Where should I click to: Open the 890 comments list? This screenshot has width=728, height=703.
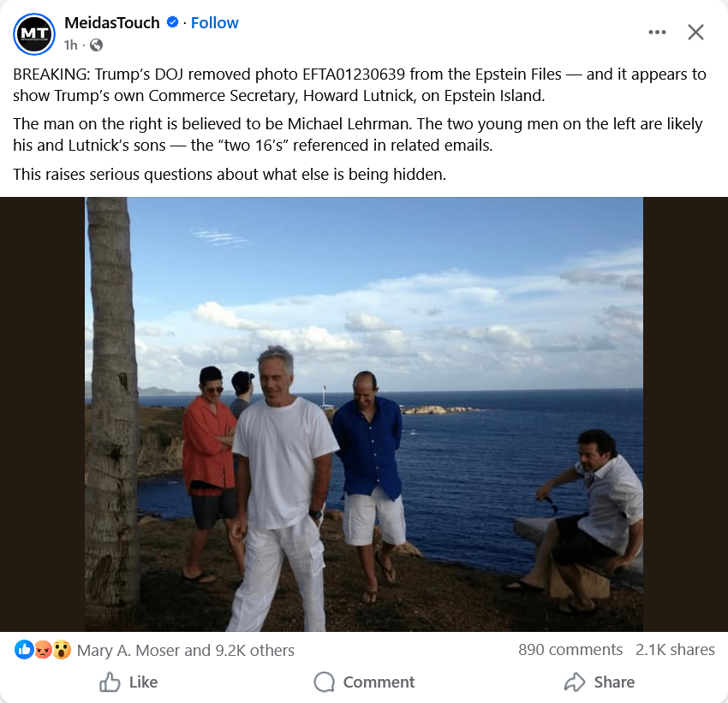coord(570,650)
